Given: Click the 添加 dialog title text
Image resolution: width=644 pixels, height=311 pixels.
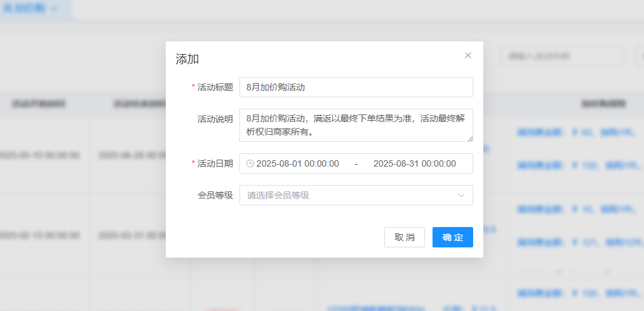Looking at the screenshot, I should [x=187, y=59].
